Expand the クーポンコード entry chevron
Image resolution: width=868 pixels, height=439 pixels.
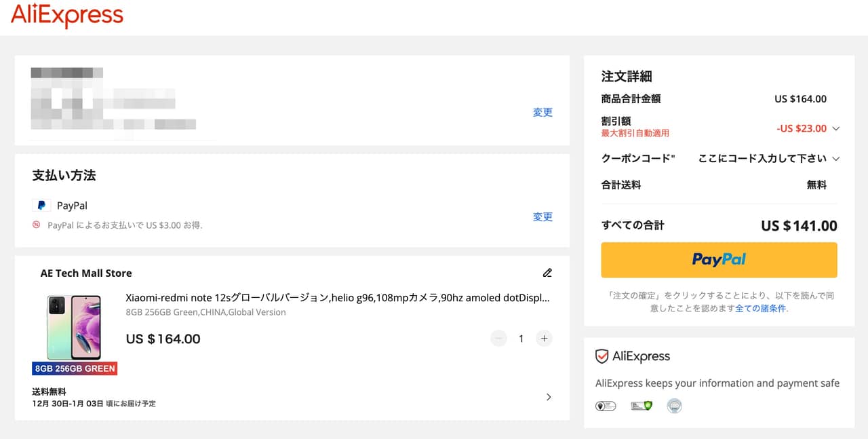[835, 159]
